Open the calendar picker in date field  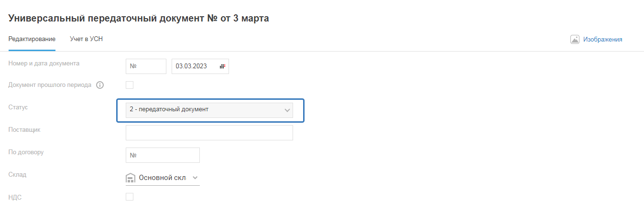222,66
